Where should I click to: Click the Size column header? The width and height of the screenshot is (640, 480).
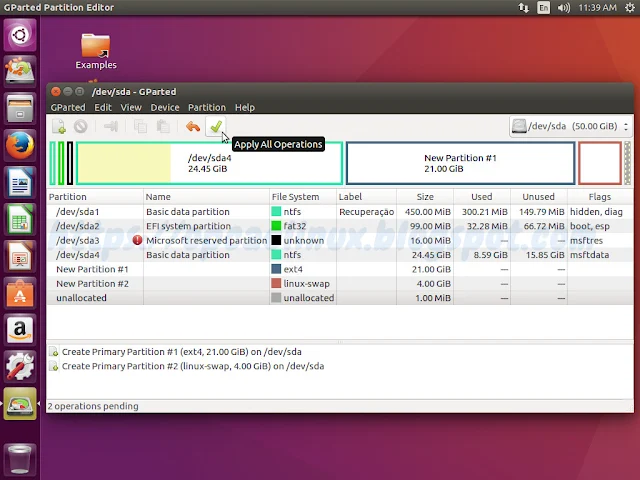point(425,197)
